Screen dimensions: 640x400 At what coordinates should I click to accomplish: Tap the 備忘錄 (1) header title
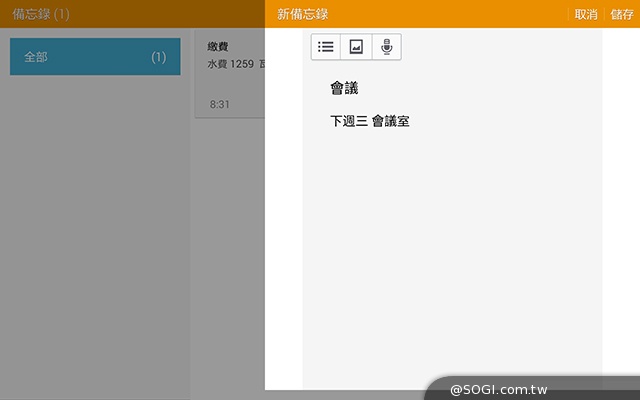tap(41, 14)
